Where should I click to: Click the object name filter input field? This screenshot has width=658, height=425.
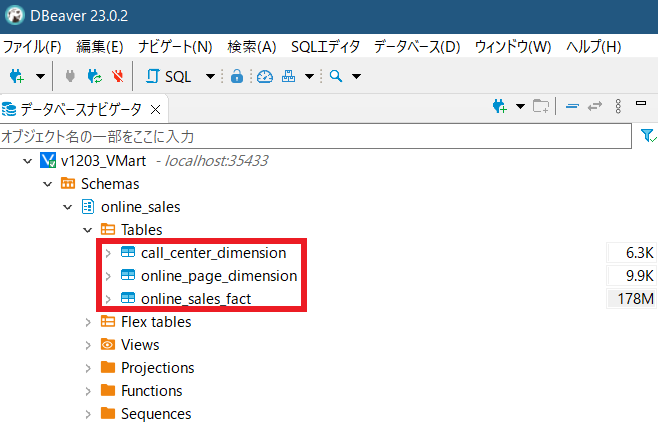pyautogui.click(x=316, y=136)
